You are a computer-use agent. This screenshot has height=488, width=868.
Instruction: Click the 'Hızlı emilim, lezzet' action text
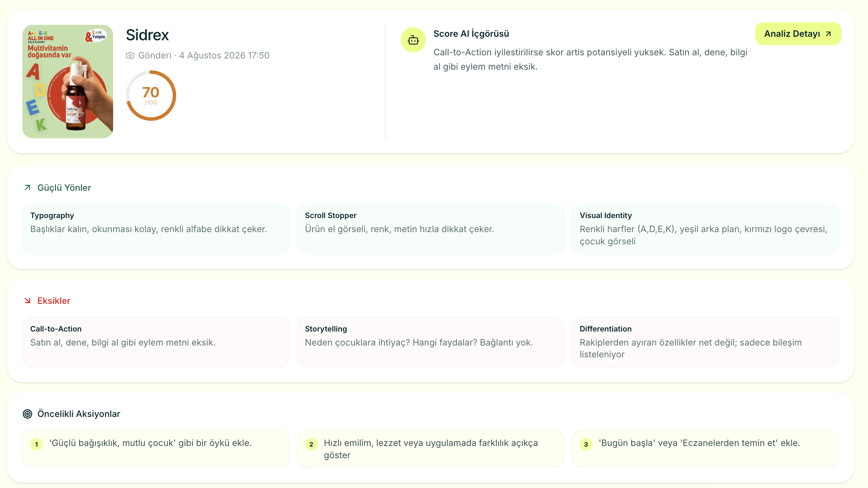click(431, 449)
